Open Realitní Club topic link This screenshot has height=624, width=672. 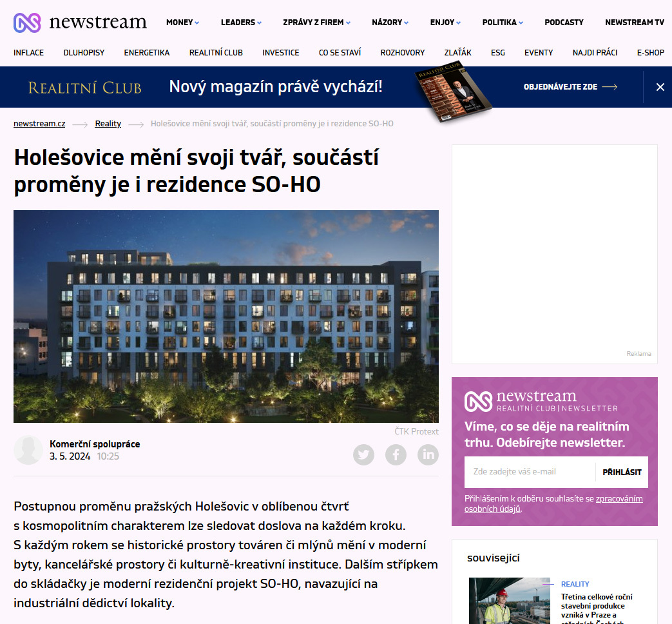[216, 53]
